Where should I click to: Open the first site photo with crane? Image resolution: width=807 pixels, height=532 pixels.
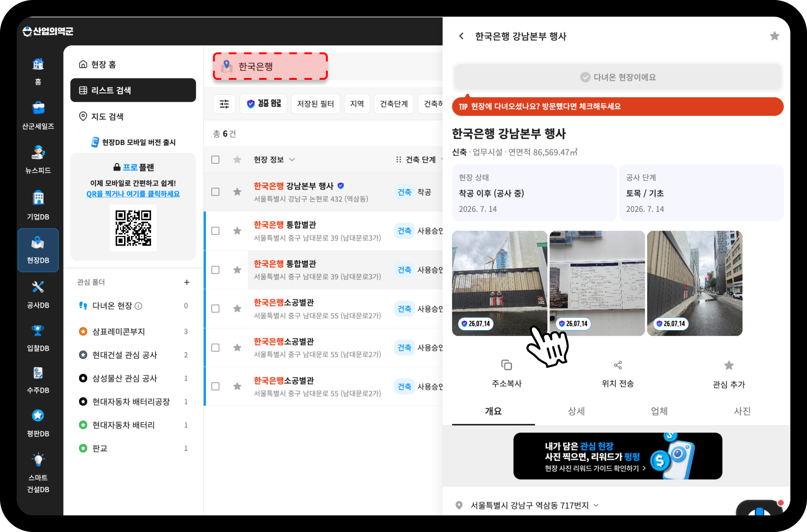(x=500, y=283)
